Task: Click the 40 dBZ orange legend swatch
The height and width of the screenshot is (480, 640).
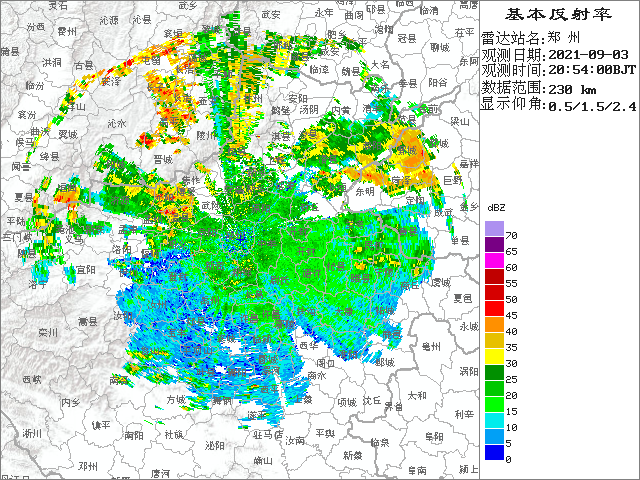Action: [x=494, y=325]
